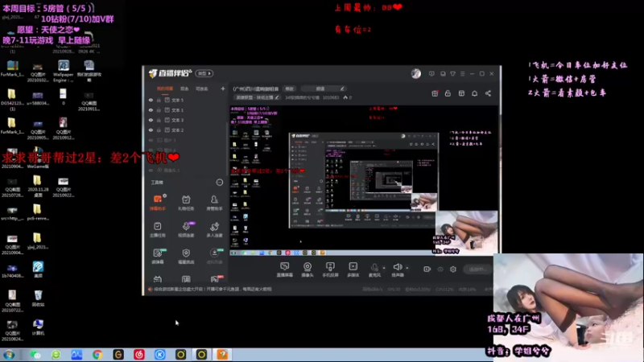Add the phone screen cast source (手机投屏)
The width and height of the screenshot is (644, 362).
(x=330, y=269)
